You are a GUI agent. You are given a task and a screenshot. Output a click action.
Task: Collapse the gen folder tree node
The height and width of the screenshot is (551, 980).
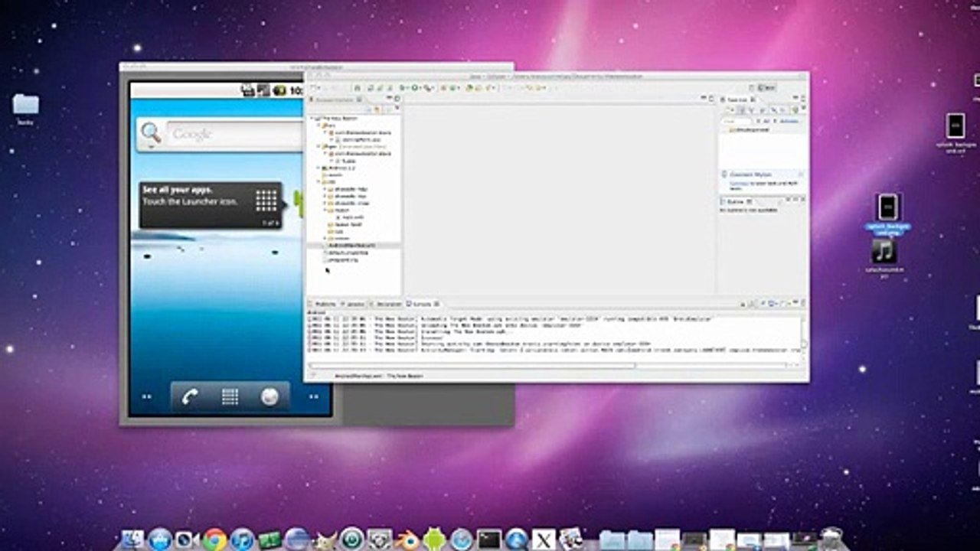click(x=319, y=146)
